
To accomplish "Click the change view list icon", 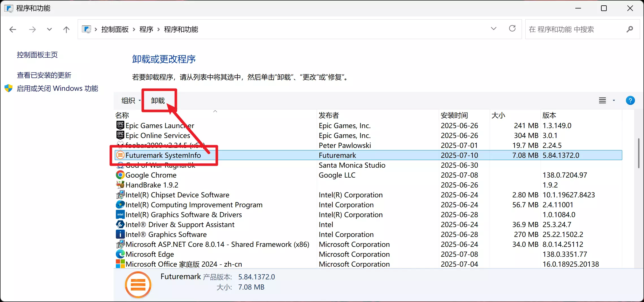I will [602, 100].
